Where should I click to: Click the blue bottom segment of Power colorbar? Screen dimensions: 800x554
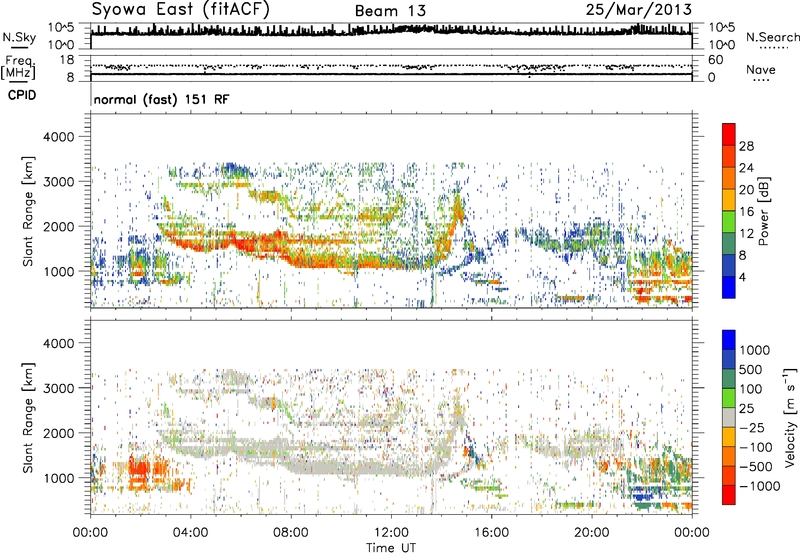pos(729,287)
